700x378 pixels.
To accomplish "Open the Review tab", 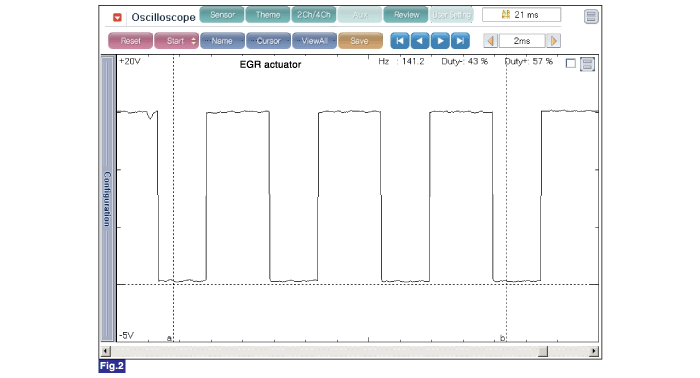I will pyautogui.click(x=406, y=15).
